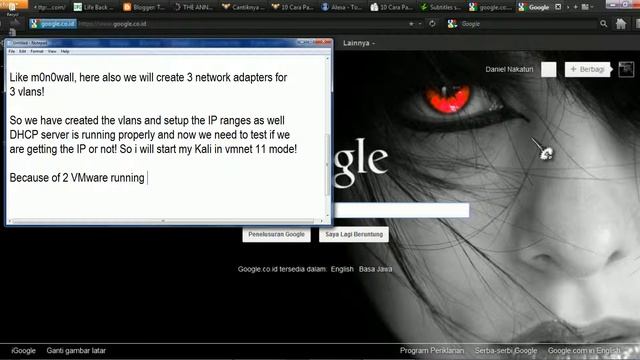Open Google.com in English link

584,351
